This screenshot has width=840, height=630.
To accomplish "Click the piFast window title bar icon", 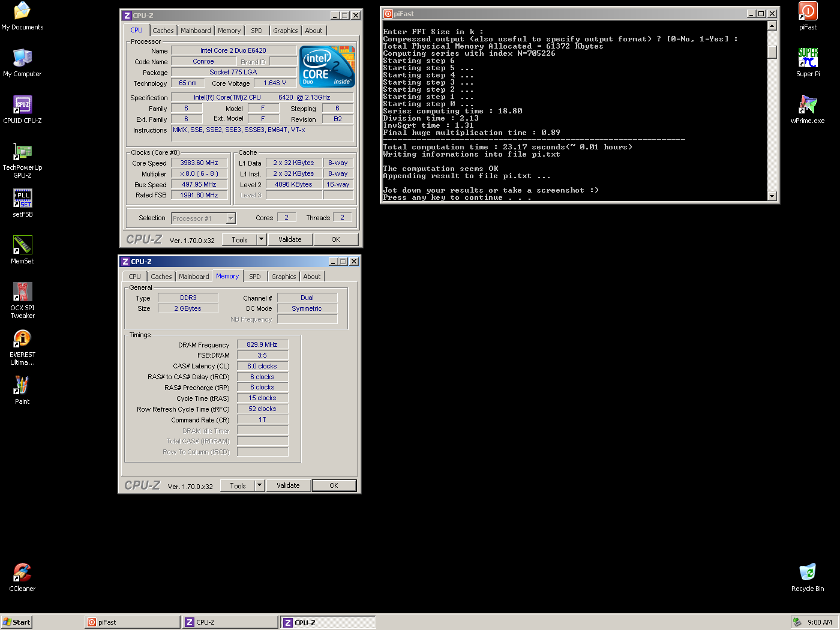I will [388, 14].
